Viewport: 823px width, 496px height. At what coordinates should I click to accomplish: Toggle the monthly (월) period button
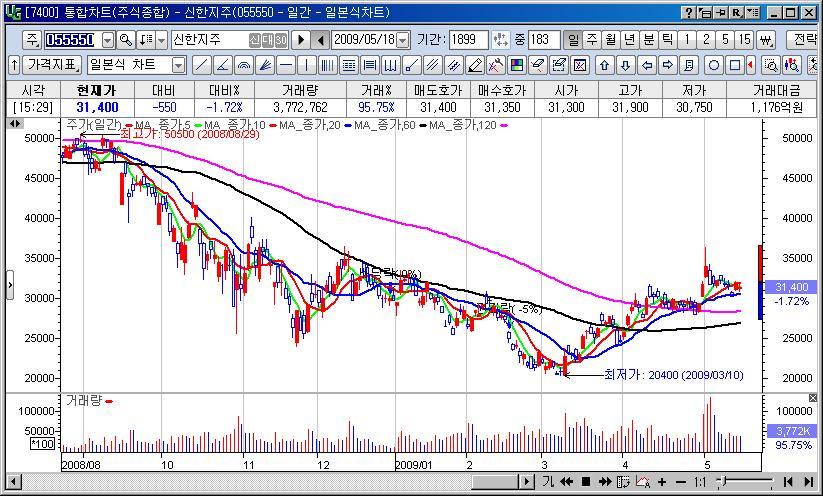610,40
